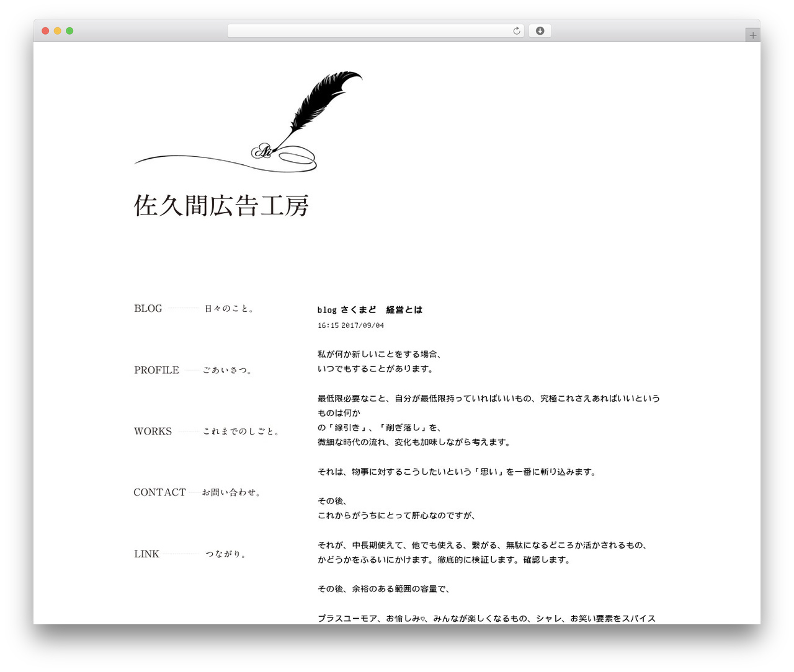
Task: Click the browser reload icon
Action: 516,31
